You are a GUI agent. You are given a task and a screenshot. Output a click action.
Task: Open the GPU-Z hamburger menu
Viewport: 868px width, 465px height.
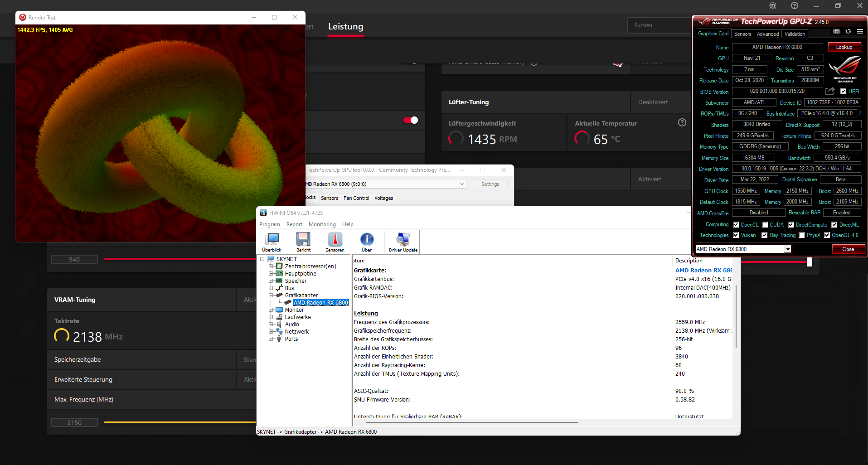860,32
